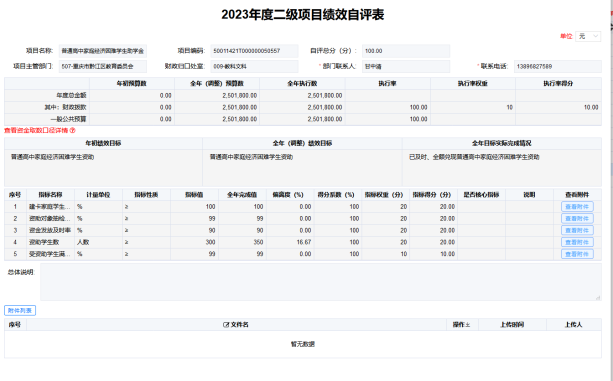The height and width of the screenshot is (381, 613).
Task: Click the 一般公共预算 row label
Action: 68,119
